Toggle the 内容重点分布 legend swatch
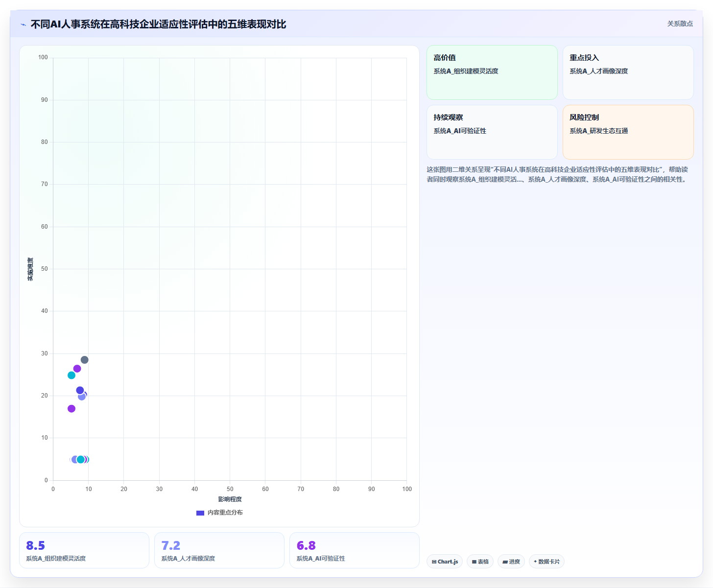The image size is (713, 588). pos(200,513)
